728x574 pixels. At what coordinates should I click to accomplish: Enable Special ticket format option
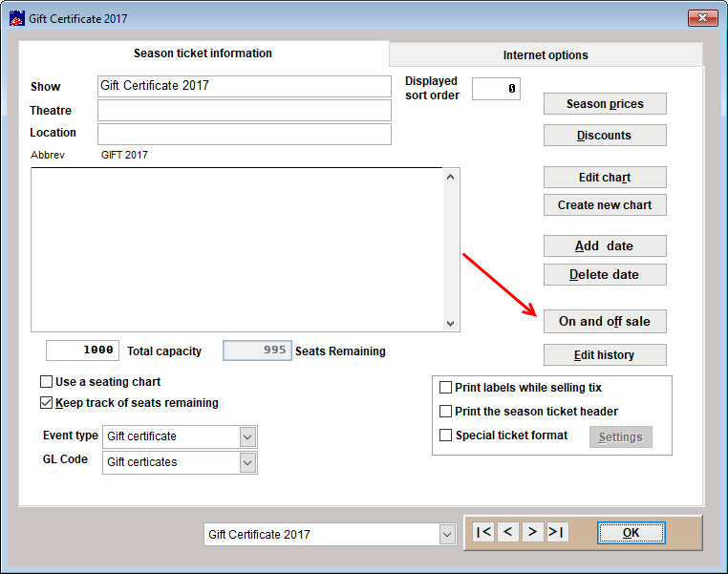pyautogui.click(x=445, y=436)
